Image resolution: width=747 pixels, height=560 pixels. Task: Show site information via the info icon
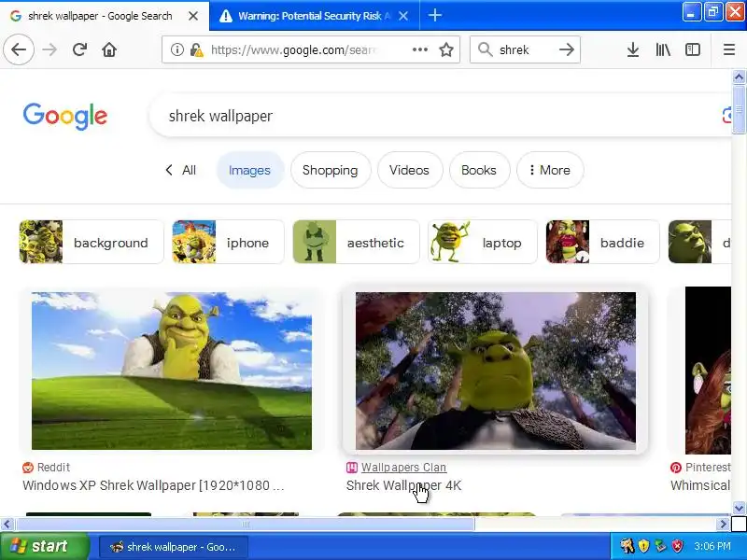coord(176,49)
